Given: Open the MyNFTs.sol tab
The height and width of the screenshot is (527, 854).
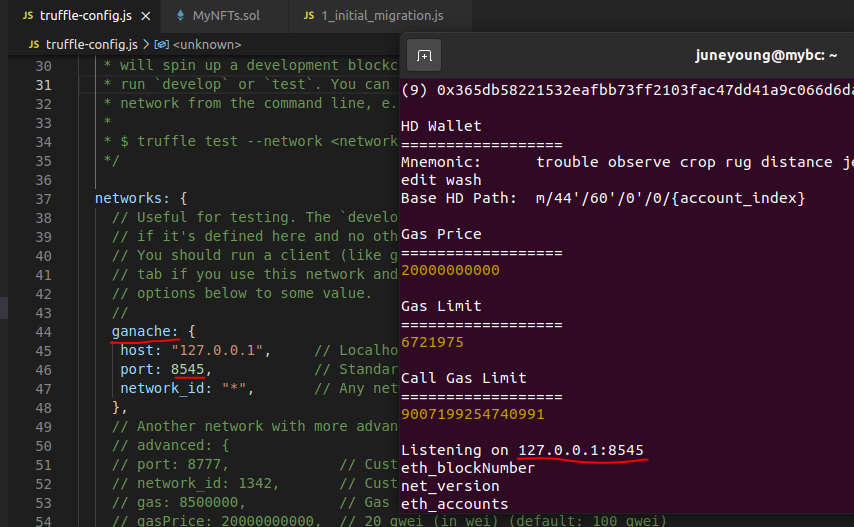Looking at the screenshot, I should [x=226, y=16].
